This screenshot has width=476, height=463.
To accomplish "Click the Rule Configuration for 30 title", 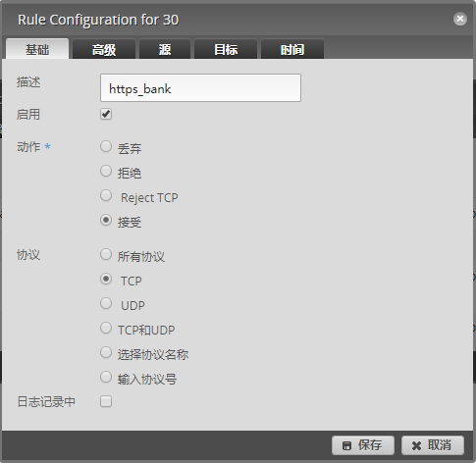I will click(x=98, y=20).
